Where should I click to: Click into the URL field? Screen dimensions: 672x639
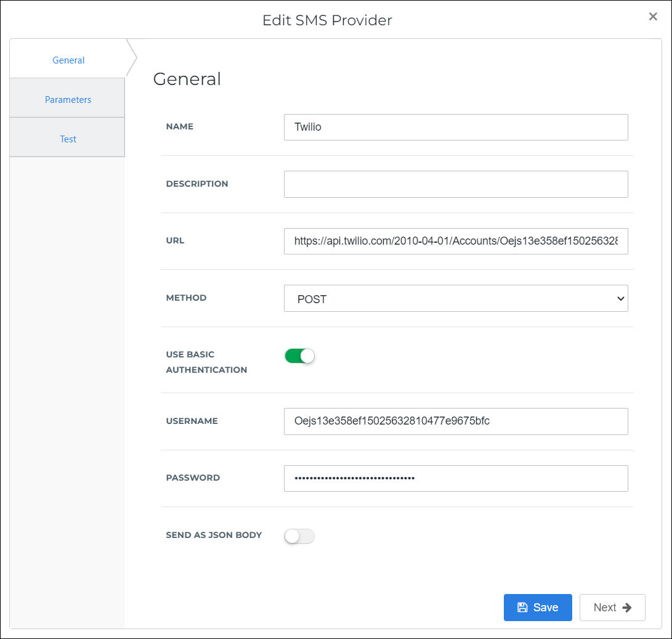pyautogui.click(x=456, y=241)
